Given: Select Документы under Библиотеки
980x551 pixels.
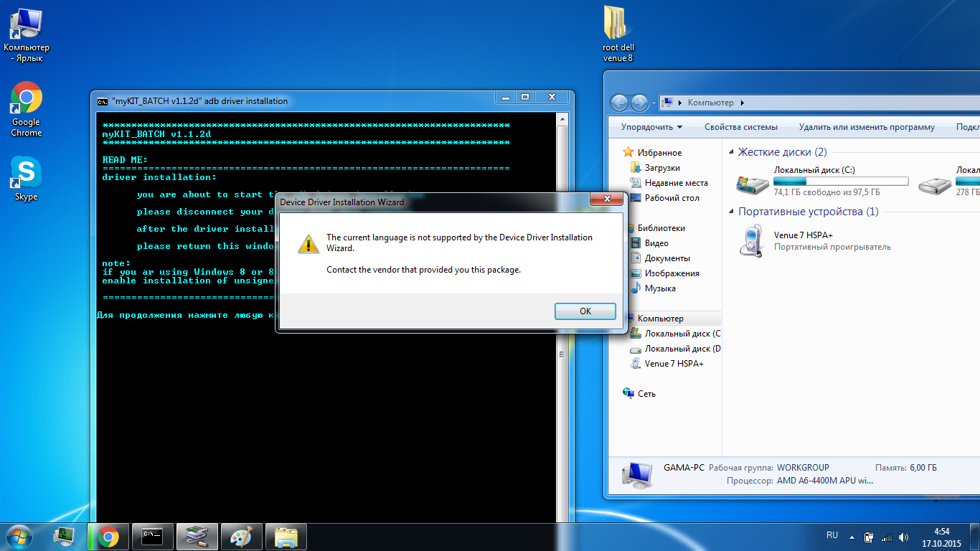Looking at the screenshot, I should [667, 258].
